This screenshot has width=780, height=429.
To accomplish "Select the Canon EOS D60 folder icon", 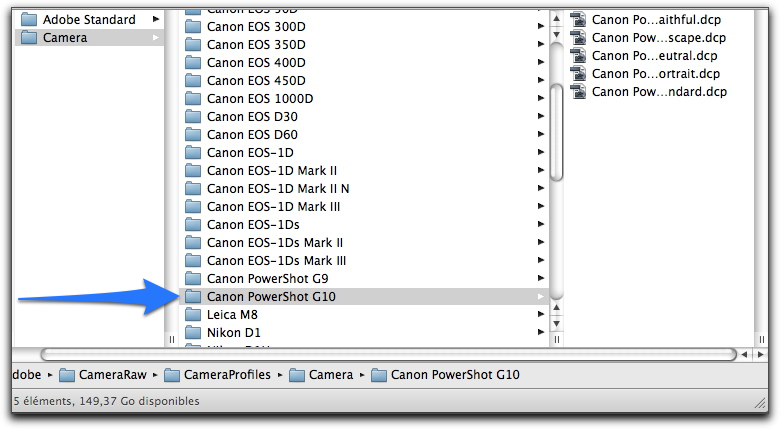I will click(193, 134).
